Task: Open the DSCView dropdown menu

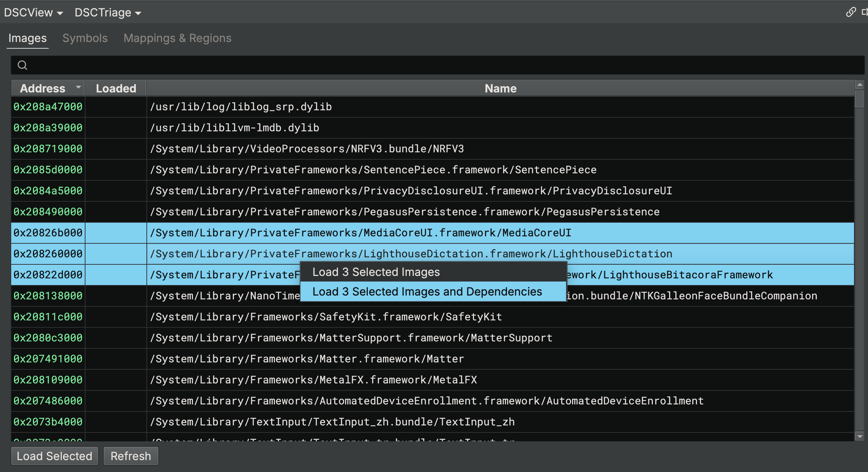Action: pos(33,13)
